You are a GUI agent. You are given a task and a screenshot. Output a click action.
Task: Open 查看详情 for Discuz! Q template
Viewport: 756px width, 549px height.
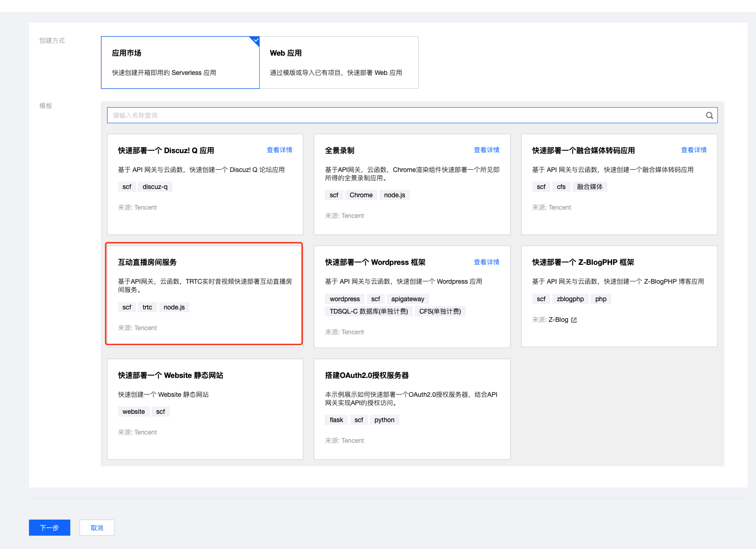point(279,150)
